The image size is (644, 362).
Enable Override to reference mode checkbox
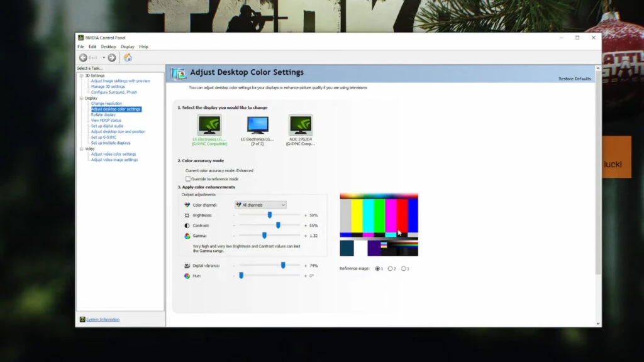click(187, 179)
